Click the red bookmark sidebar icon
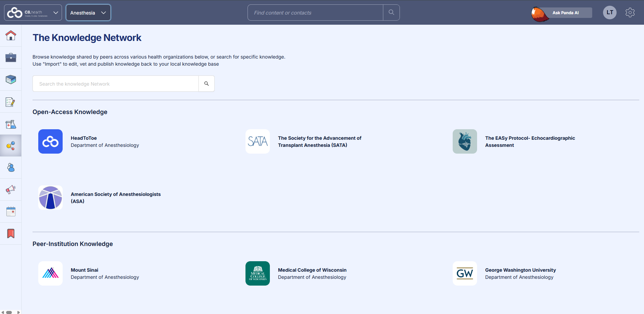The image size is (644, 314). pyautogui.click(x=11, y=233)
